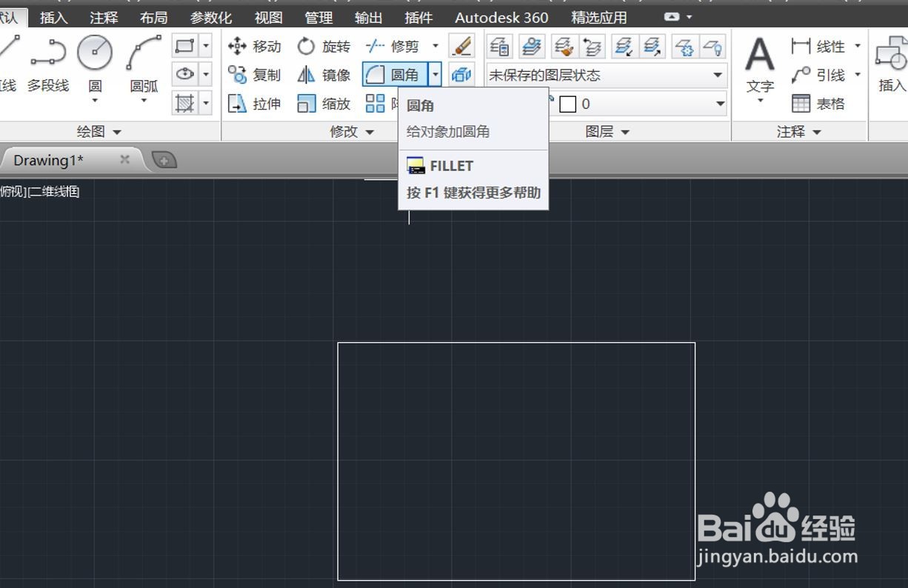The image size is (908, 588).
Task: Expand the 引线 leader dropdown arrow
Action: pos(858,75)
